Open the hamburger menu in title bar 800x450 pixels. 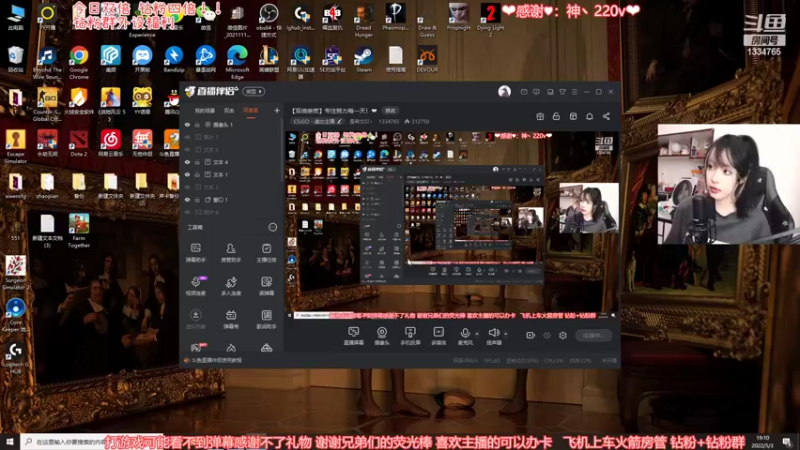(x=574, y=92)
